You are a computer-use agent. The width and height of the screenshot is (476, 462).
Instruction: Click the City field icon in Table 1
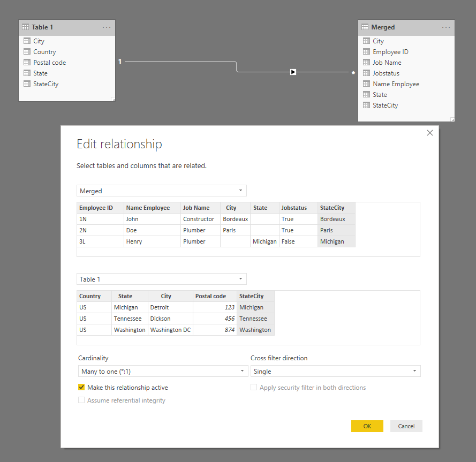(27, 41)
